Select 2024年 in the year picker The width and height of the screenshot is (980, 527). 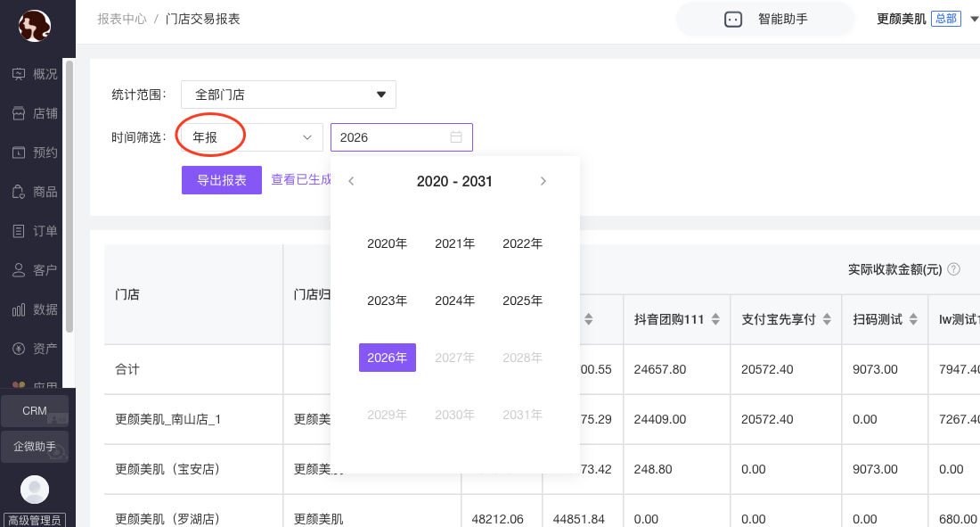pos(454,301)
